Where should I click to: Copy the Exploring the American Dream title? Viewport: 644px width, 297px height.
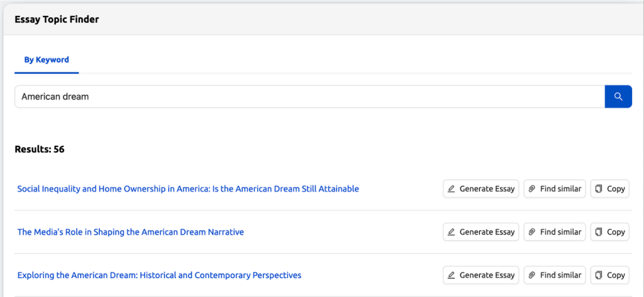point(610,275)
